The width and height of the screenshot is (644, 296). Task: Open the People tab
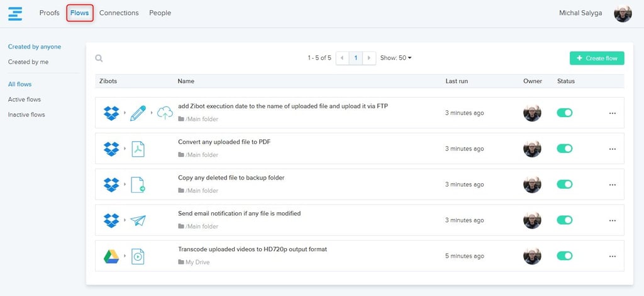(x=160, y=13)
